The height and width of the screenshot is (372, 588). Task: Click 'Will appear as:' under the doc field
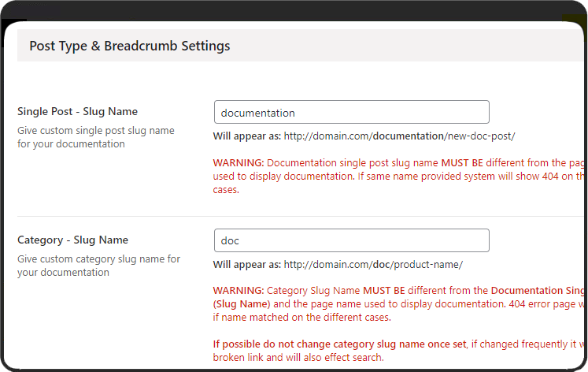[x=247, y=265]
